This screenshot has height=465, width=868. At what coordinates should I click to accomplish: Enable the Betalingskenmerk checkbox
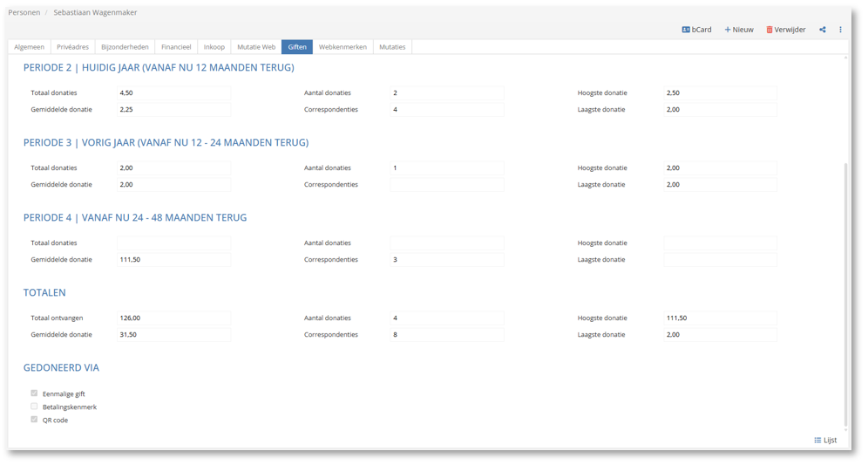pos(34,407)
